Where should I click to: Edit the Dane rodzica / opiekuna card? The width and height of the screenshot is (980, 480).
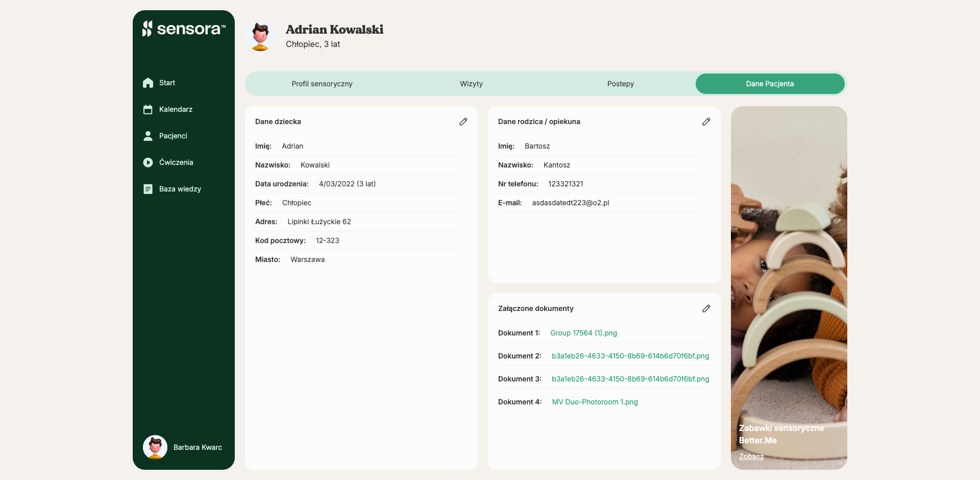coord(706,122)
